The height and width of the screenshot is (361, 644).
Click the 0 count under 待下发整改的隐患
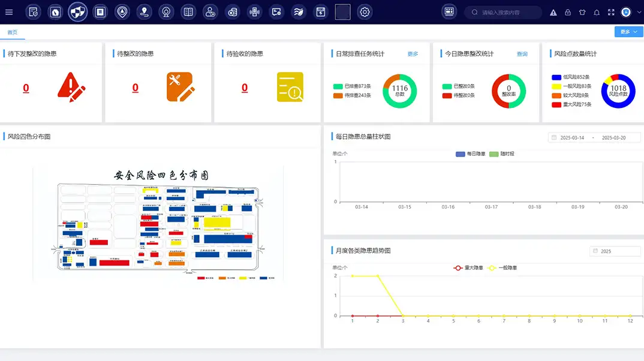tap(26, 88)
